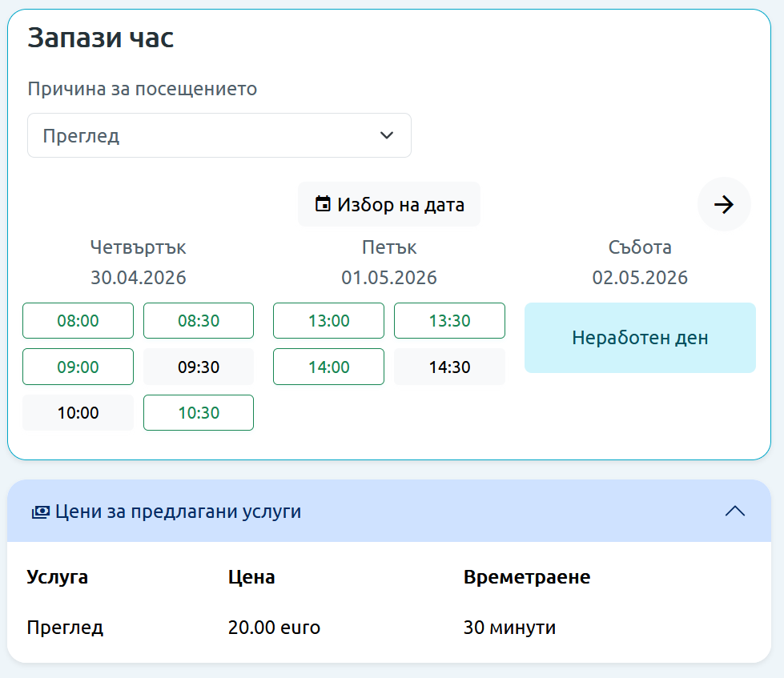Click the date 01.05.2026

[389, 277]
